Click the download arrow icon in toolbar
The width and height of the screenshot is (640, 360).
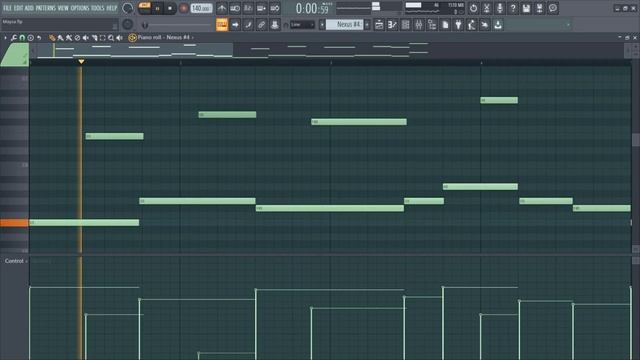tap(498, 25)
